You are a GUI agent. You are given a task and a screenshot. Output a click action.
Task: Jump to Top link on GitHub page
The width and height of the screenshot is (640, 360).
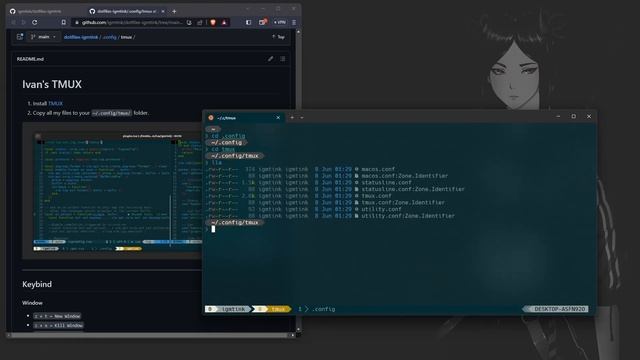[x=278, y=37]
